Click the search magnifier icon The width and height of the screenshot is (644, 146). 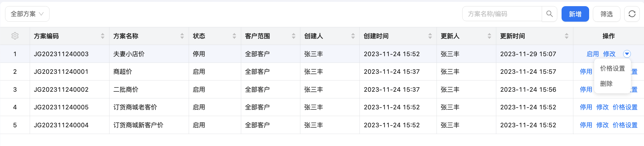tap(550, 14)
